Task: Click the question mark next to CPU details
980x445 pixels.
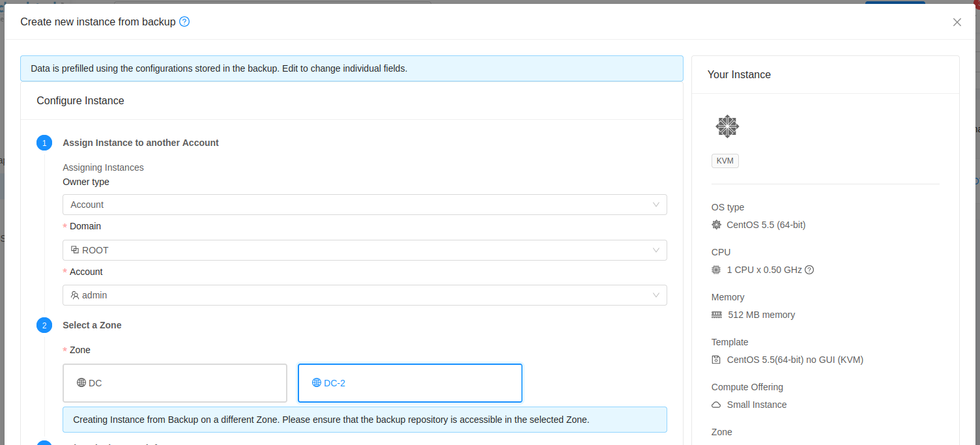Action: tap(809, 269)
